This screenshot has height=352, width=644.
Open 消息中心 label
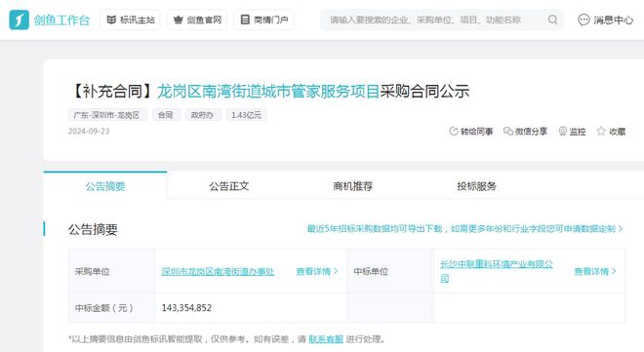pos(613,20)
